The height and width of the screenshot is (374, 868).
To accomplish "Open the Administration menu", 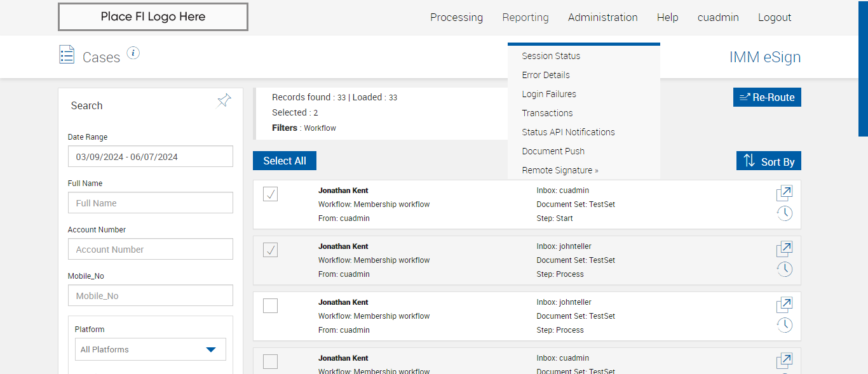I will click(602, 18).
